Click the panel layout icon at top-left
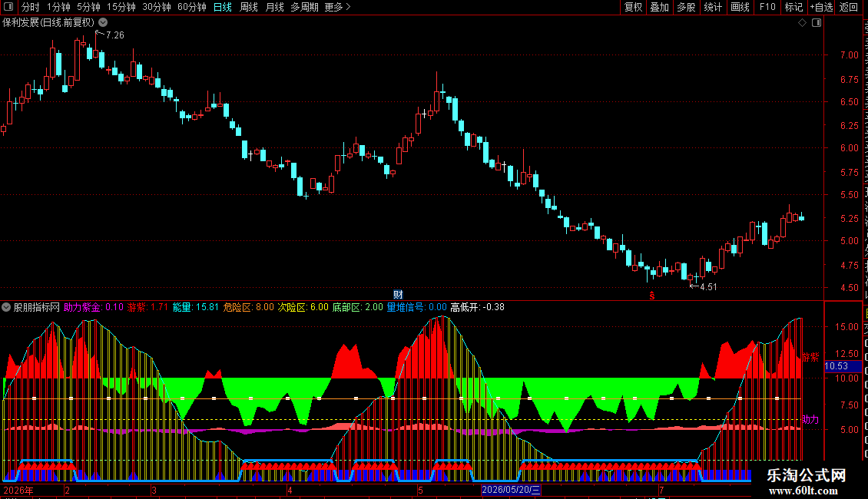Viewport: 868px width, 499px height. [8, 7]
